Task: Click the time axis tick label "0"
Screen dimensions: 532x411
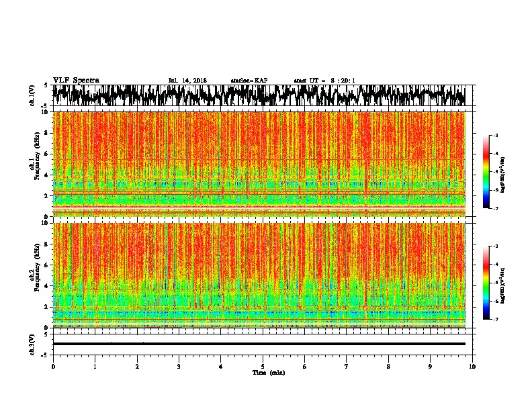Action: point(53,367)
